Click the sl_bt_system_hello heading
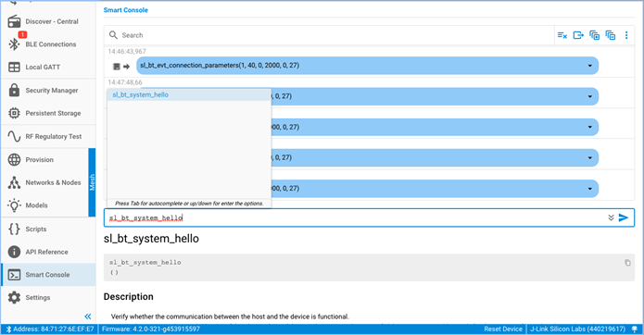Image resolution: width=644 pixels, height=335 pixels. tap(151, 239)
